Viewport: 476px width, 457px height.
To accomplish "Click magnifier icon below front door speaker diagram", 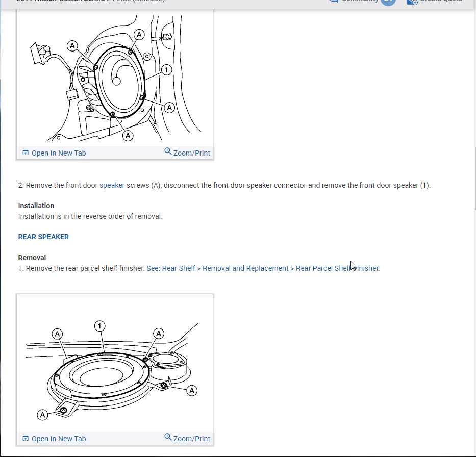I will pos(168,151).
